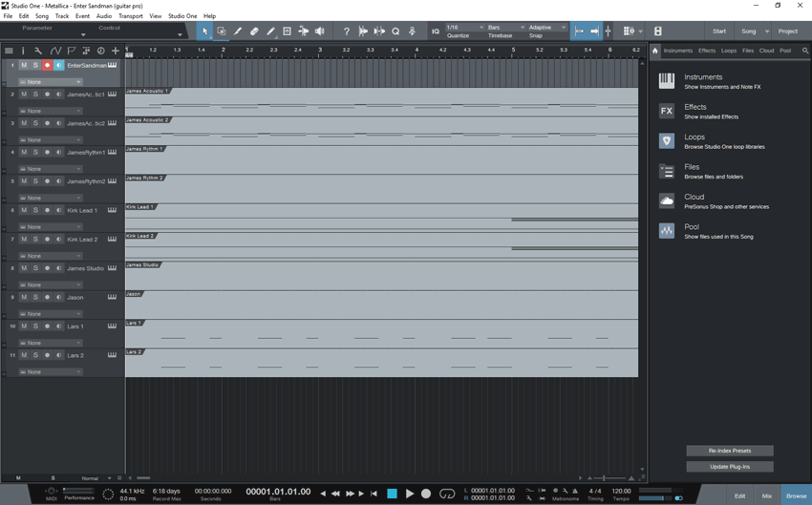Open Pool icon in browser home

(x=667, y=231)
